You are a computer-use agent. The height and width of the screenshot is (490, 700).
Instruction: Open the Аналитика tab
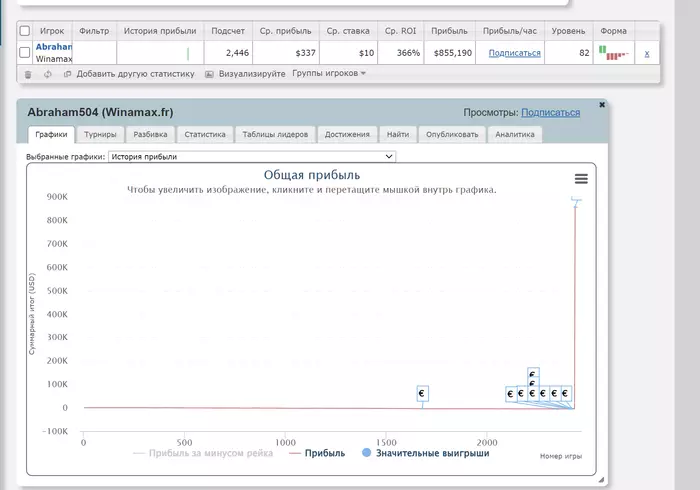pyautogui.click(x=515, y=134)
